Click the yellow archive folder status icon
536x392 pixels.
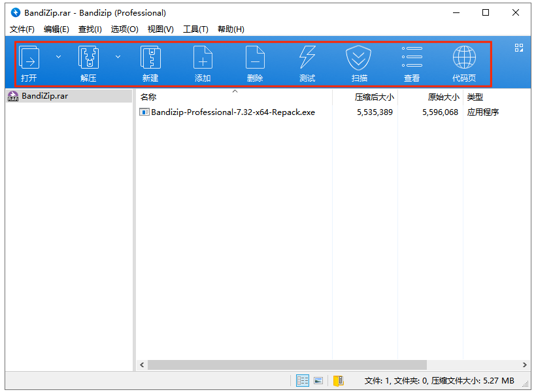tap(339, 380)
